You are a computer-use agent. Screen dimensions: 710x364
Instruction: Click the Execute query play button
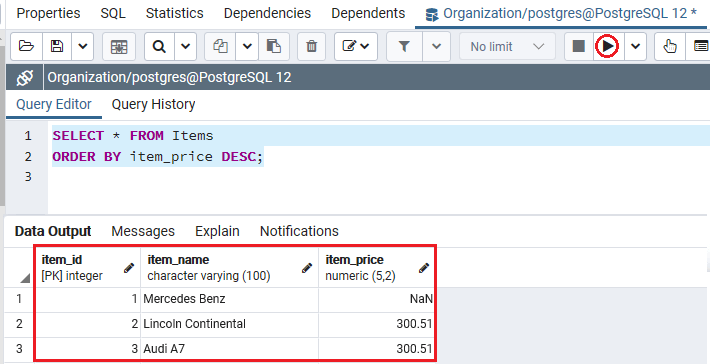tap(607, 46)
